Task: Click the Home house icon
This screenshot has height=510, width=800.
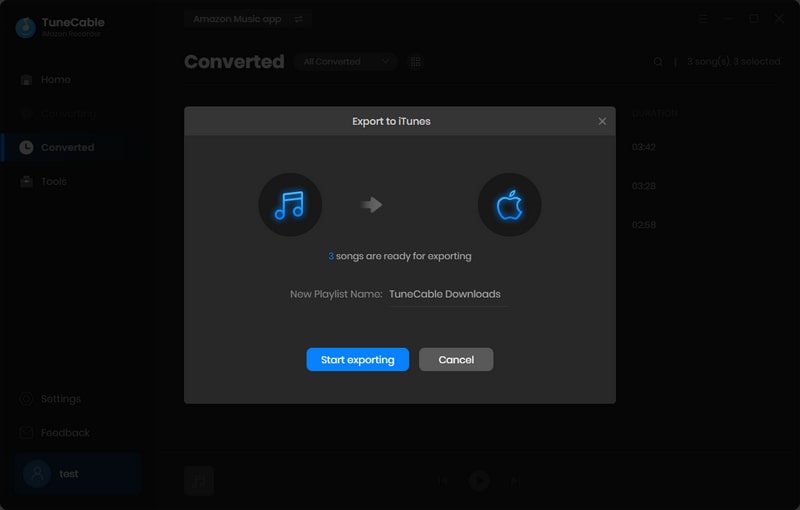Action: pyautogui.click(x=26, y=80)
